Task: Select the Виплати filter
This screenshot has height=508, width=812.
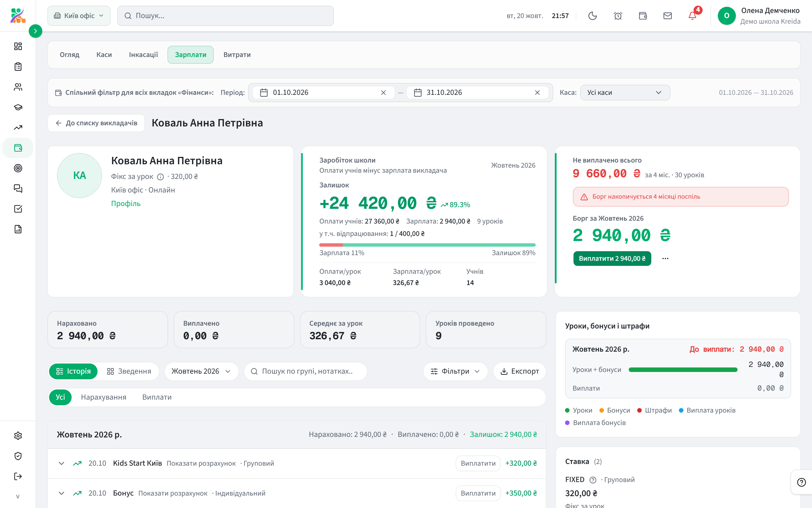Action: coord(157,397)
